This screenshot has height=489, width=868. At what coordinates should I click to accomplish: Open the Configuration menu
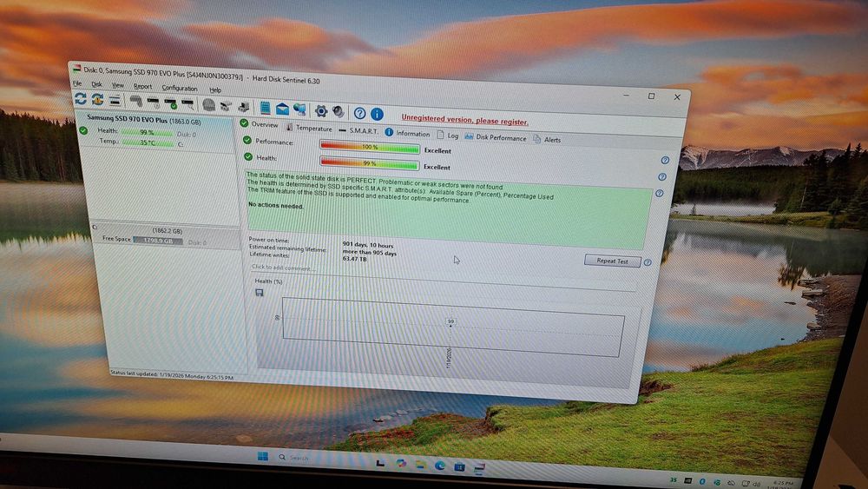[x=180, y=88]
